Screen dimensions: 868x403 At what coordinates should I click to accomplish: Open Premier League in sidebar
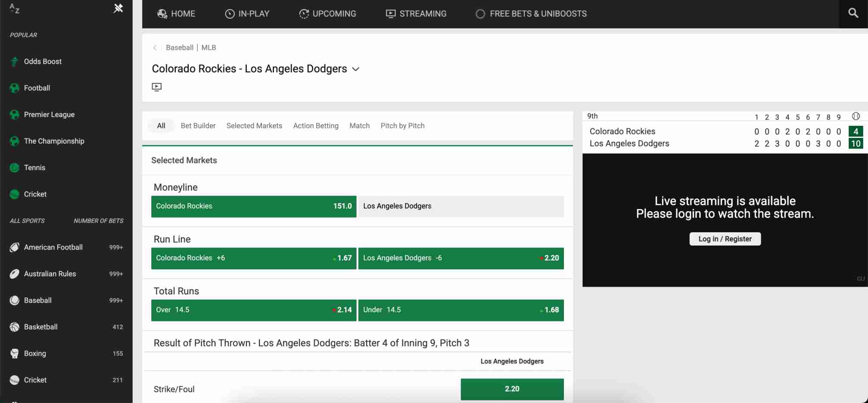(49, 115)
